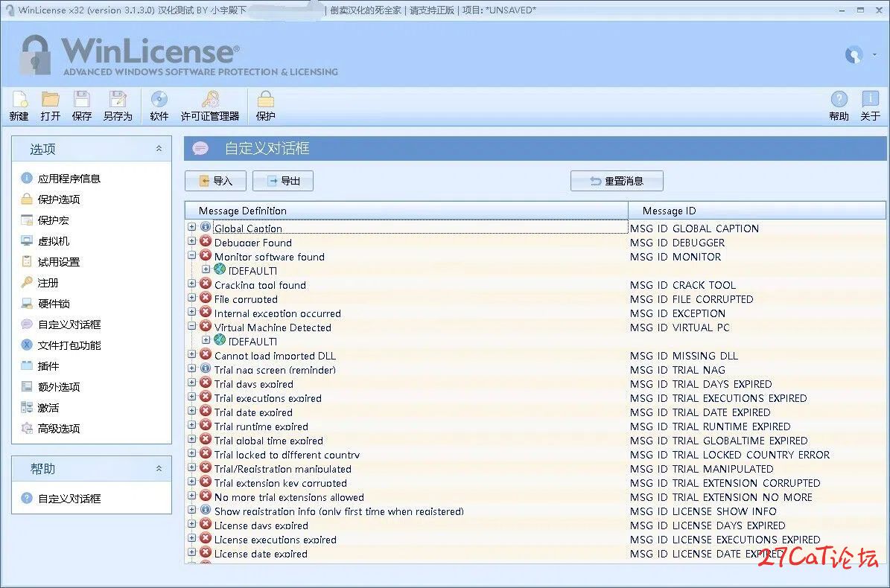Click the 文件打包功能 sidebar icon
890x588 pixels.
27,345
